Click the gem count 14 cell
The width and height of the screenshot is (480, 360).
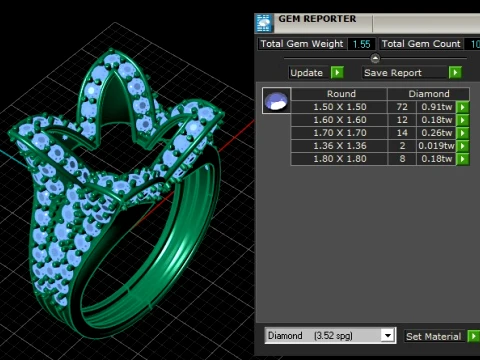[402, 133]
